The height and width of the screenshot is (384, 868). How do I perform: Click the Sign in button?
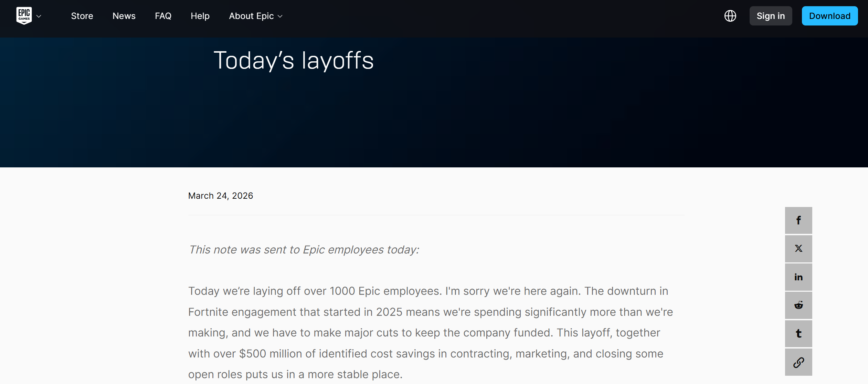click(x=771, y=16)
